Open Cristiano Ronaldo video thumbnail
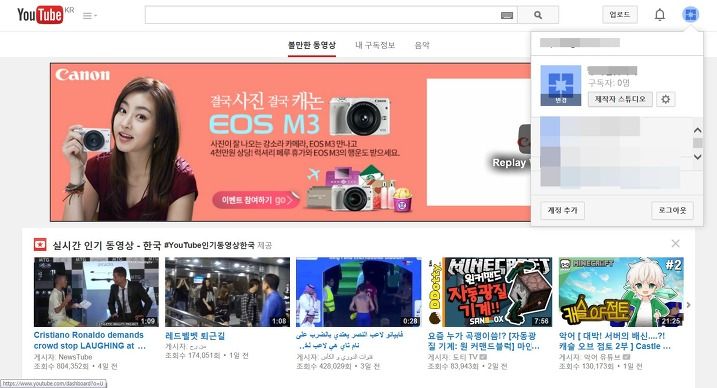This screenshot has height=388, width=717. [96, 292]
